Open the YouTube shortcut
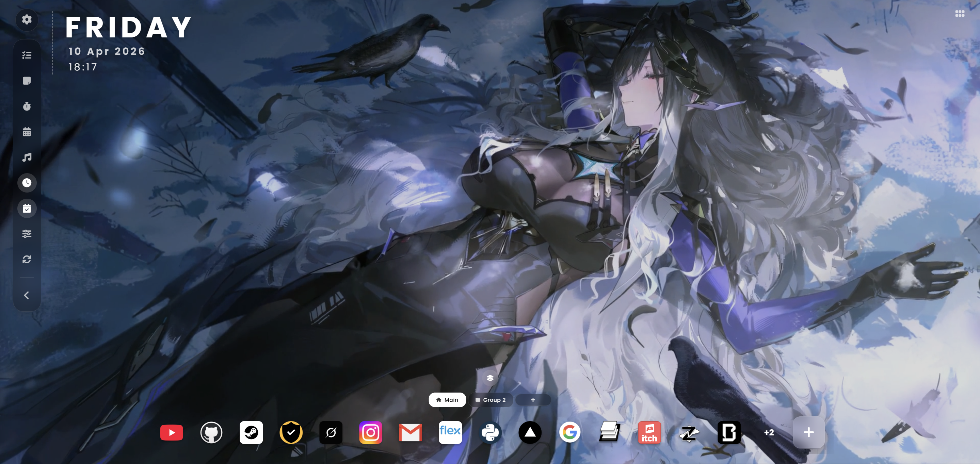Viewport: 980px width, 464px height. pyautogui.click(x=172, y=432)
